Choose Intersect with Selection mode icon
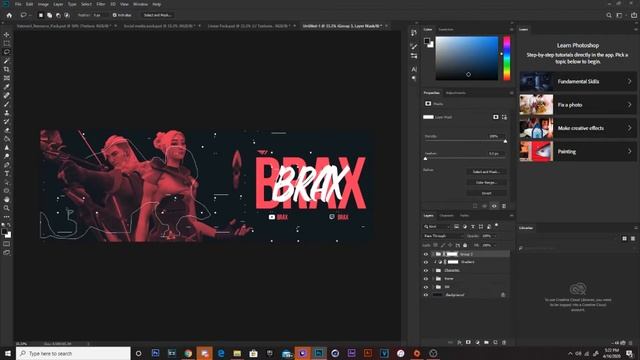The image size is (640, 360). click(67, 15)
